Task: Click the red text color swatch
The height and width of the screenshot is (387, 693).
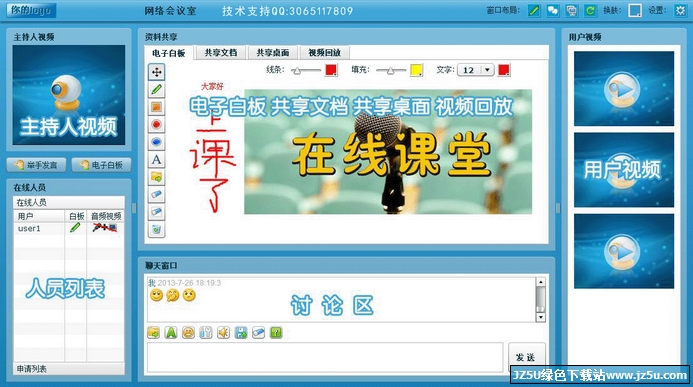Action: (x=503, y=70)
